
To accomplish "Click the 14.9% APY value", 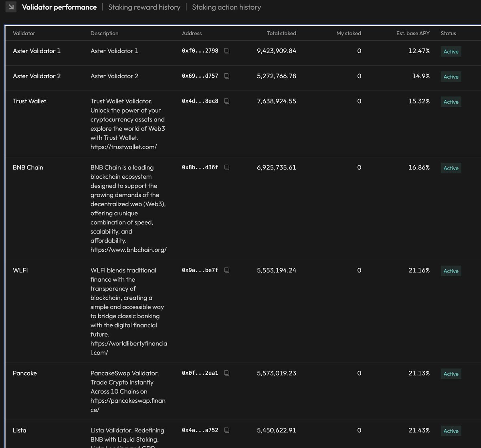I will pyautogui.click(x=421, y=76).
